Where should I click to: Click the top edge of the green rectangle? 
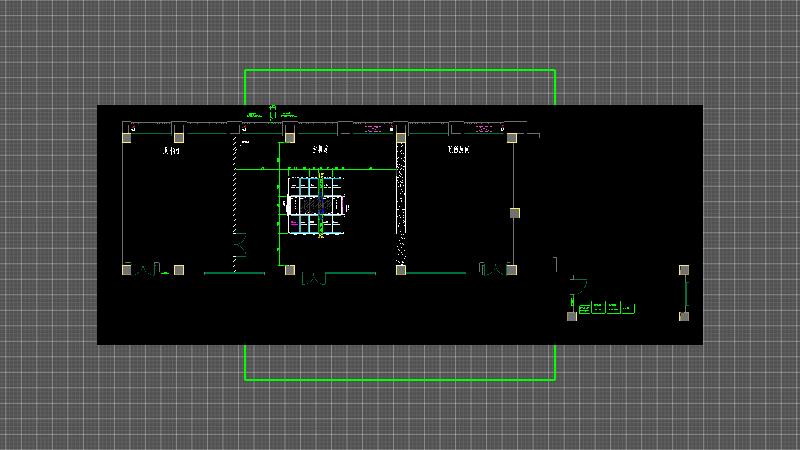click(400, 70)
